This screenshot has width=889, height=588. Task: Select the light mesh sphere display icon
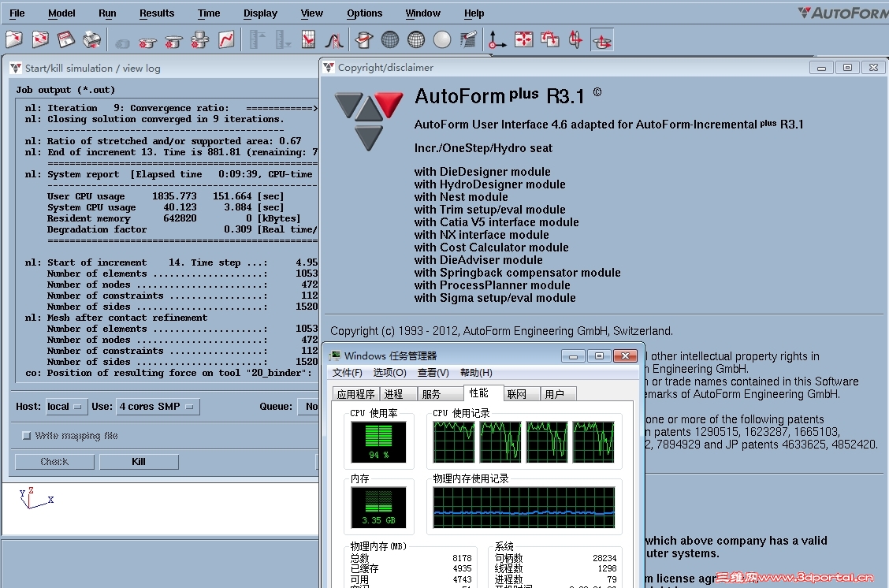click(x=416, y=39)
